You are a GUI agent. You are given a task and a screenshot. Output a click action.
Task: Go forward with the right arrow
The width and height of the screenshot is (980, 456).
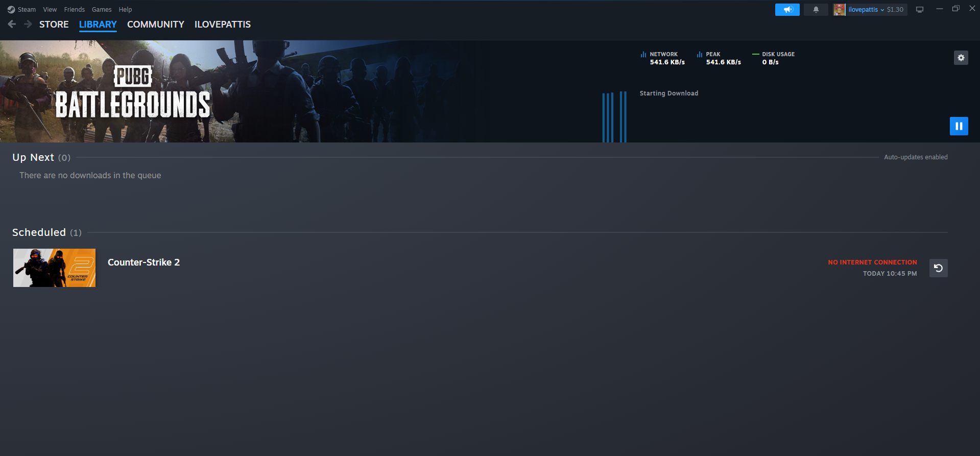tap(28, 24)
